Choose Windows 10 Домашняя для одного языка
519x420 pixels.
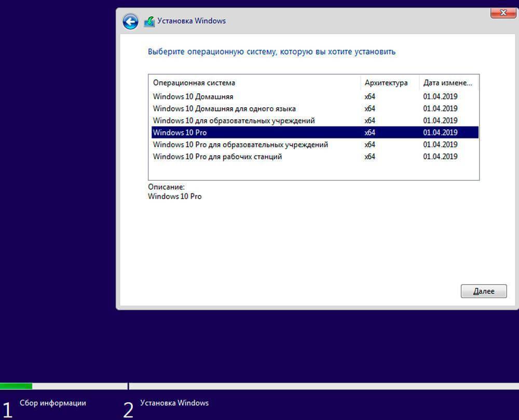pyautogui.click(x=224, y=108)
